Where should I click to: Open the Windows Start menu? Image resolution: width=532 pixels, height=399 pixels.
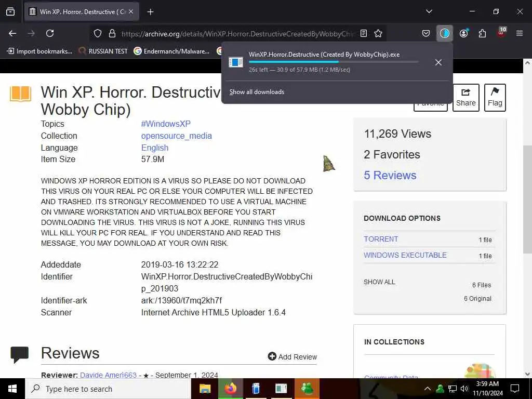pyautogui.click(x=12, y=389)
